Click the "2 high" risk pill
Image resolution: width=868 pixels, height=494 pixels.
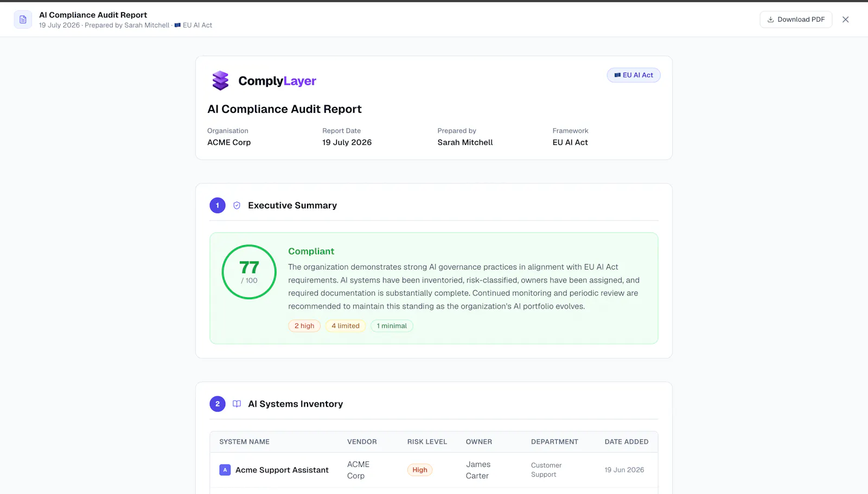304,326
